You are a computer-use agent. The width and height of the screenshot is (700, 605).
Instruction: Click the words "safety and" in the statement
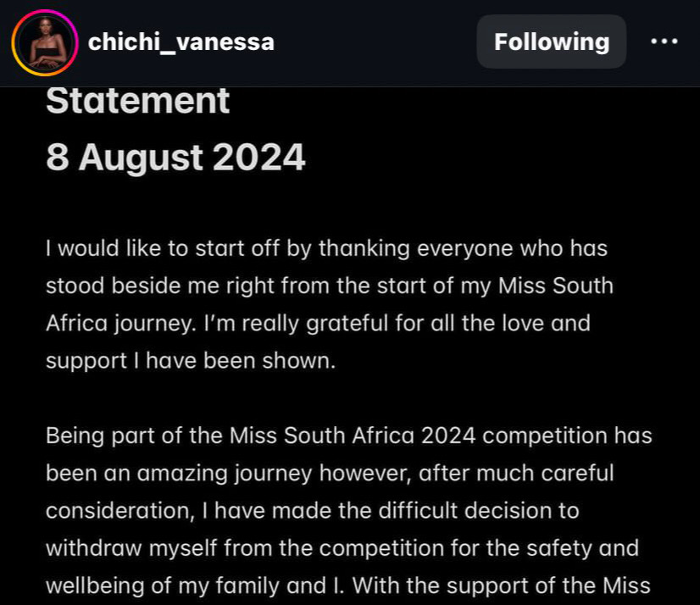tap(582, 548)
